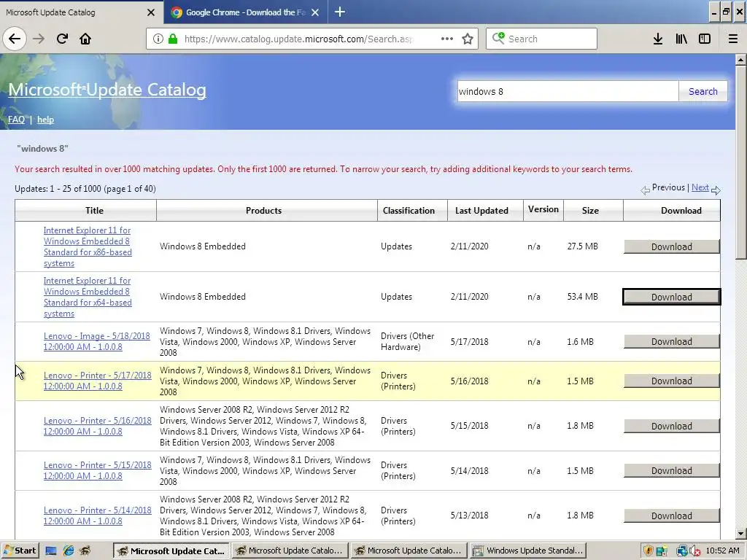Go back with the browser back arrow
This screenshot has height=560, width=747.
point(15,39)
